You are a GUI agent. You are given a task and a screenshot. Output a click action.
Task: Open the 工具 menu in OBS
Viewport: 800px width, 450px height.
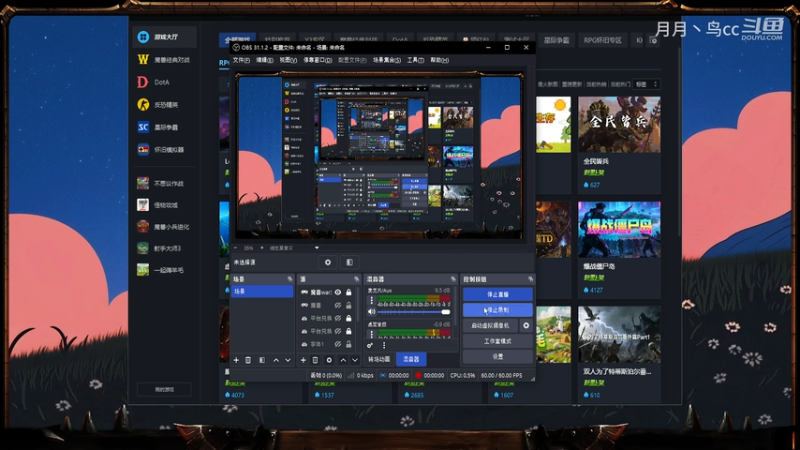(415, 60)
